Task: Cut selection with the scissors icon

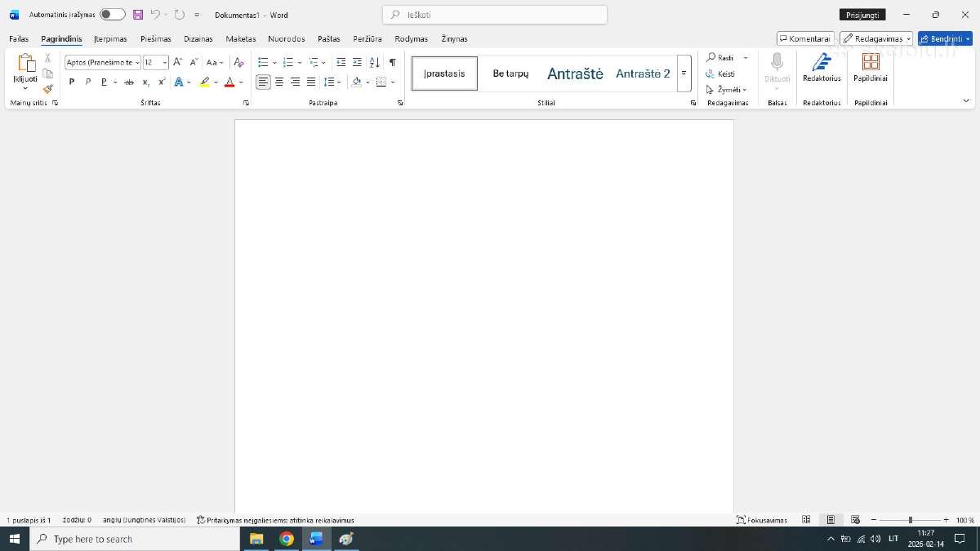Action: tap(47, 58)
